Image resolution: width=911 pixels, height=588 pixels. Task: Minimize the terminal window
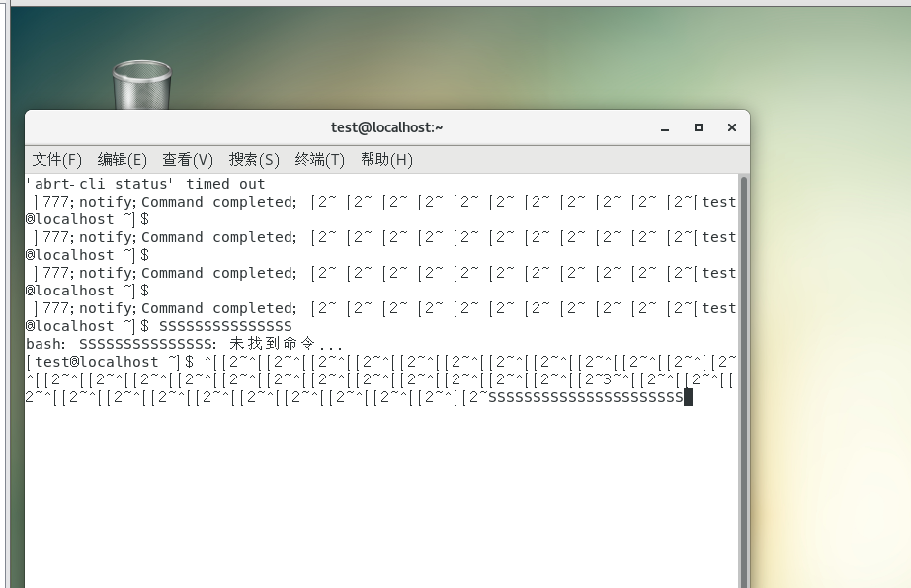pos(665,127)
